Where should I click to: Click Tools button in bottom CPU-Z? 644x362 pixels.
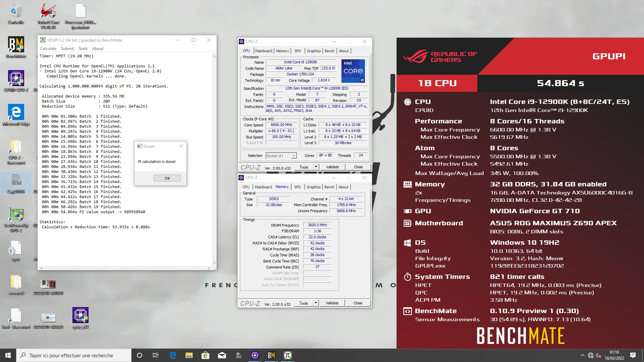[304, 303]
